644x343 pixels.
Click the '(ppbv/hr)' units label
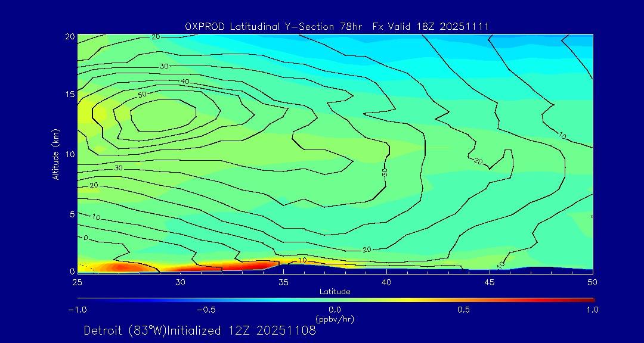tap(335, 319)
